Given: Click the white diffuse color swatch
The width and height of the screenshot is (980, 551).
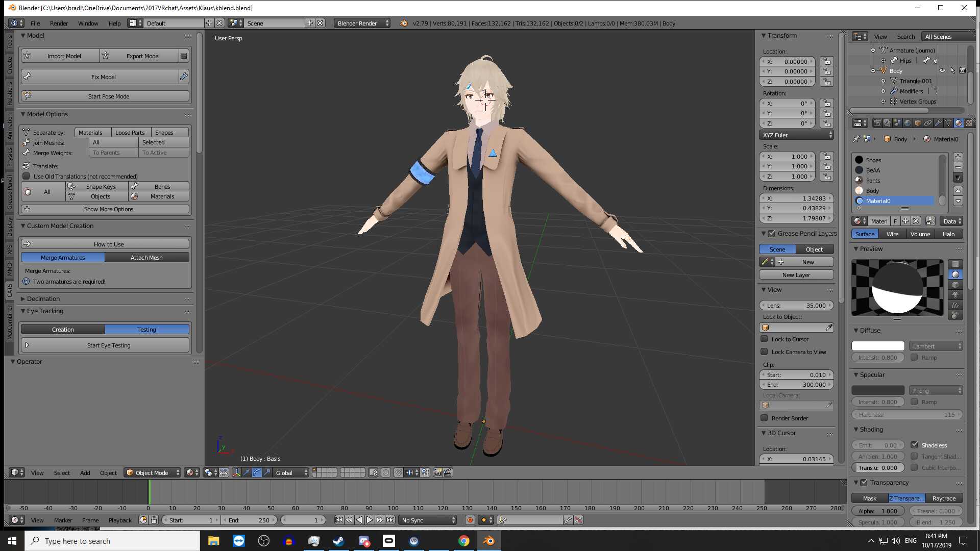Looking at the screenshot, I should 877,346.
